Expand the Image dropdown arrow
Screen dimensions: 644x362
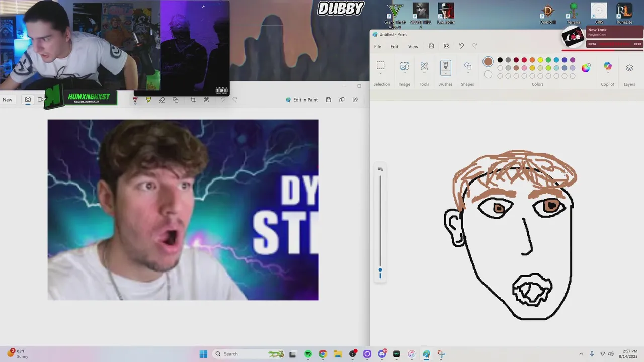[404, 73]
